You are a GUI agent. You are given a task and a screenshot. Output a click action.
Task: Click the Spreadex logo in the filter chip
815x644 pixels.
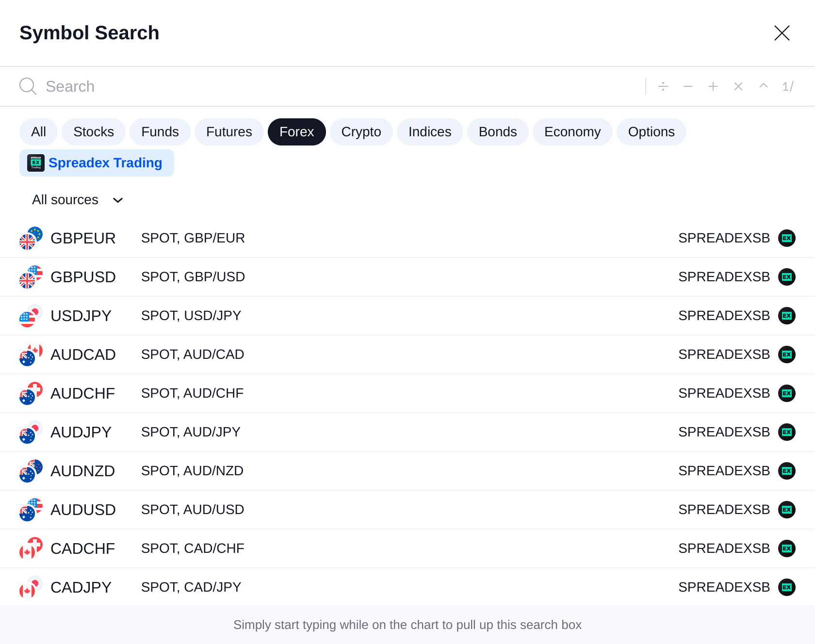click(35, 163)
